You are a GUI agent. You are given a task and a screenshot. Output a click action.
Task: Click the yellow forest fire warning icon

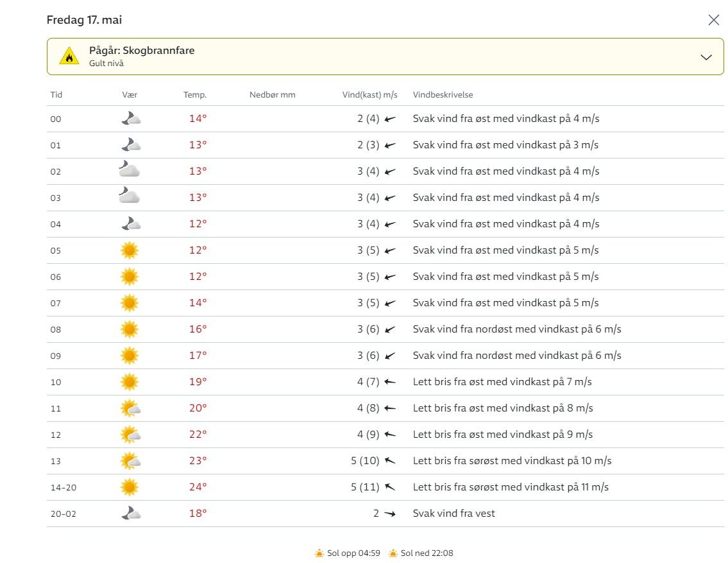click(69, 56)
